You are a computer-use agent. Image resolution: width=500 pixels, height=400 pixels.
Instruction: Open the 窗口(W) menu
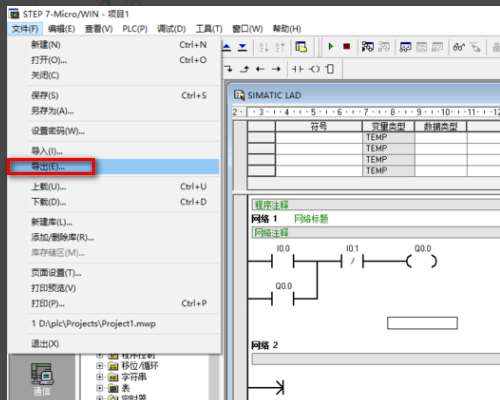click(247, 29)
